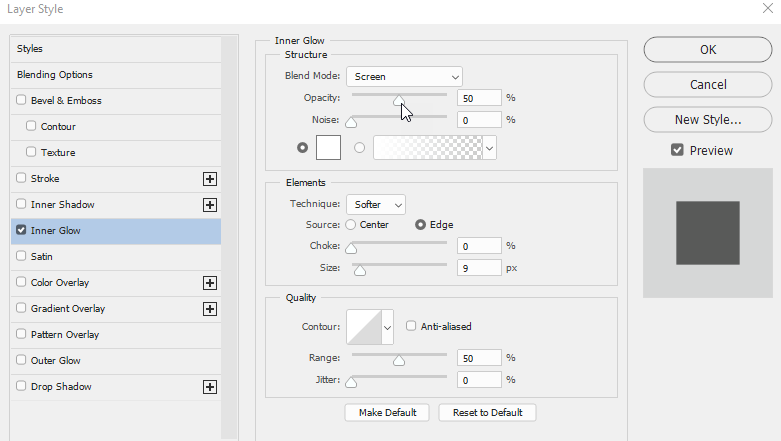Click plus icon beside Drop Shadow

[x=210, y=387]
